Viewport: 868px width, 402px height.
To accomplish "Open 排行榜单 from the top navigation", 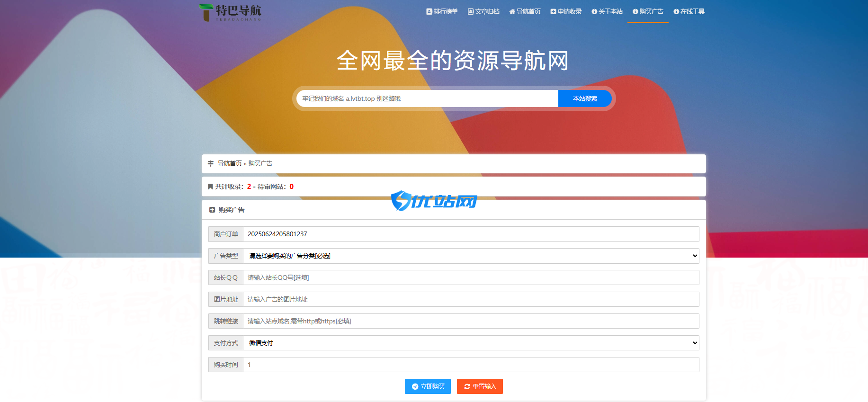I will 442,11.
